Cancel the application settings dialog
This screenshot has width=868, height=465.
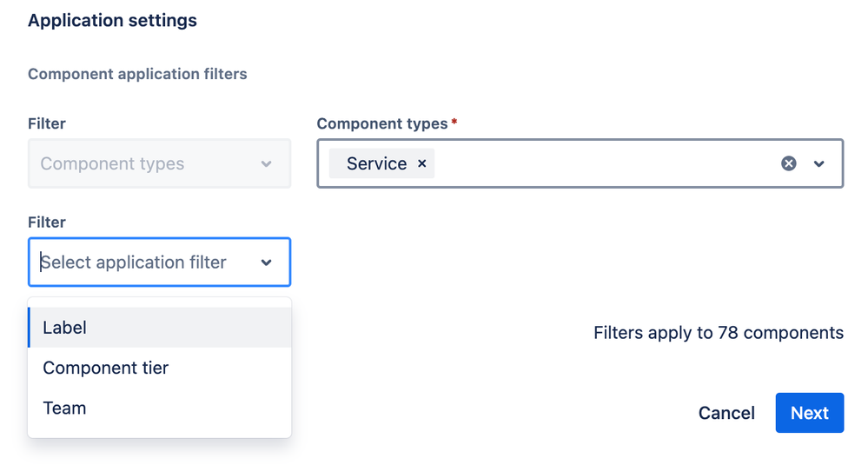(726, 413)
